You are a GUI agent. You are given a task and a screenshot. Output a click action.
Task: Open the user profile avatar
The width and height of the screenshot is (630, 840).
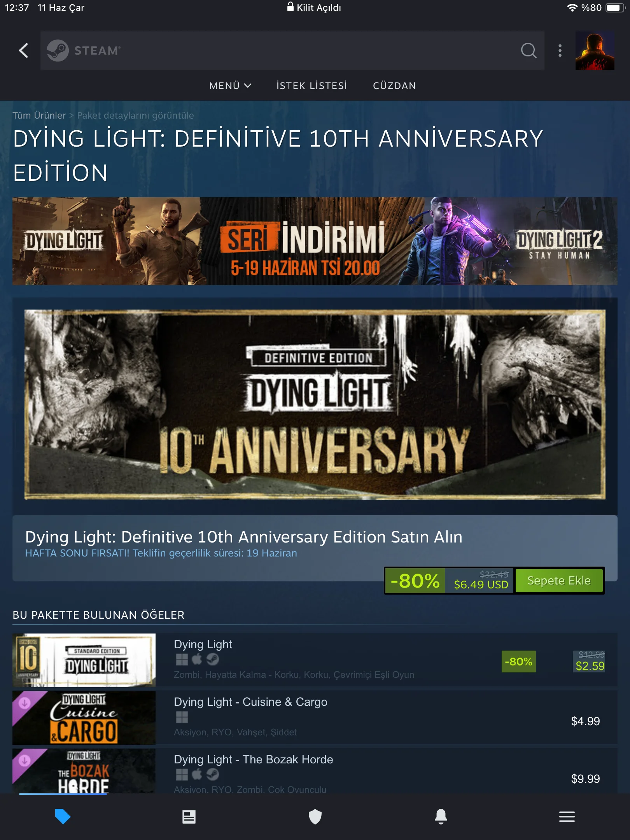(595, 51)
